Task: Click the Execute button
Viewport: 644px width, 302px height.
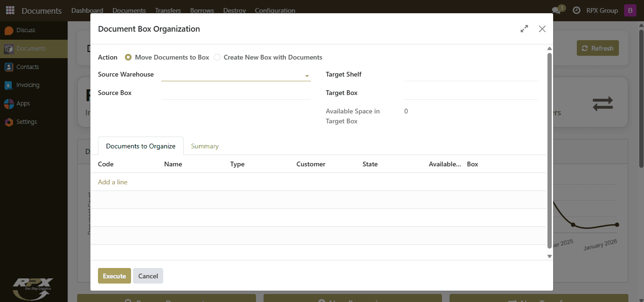Action: (115, 276)
